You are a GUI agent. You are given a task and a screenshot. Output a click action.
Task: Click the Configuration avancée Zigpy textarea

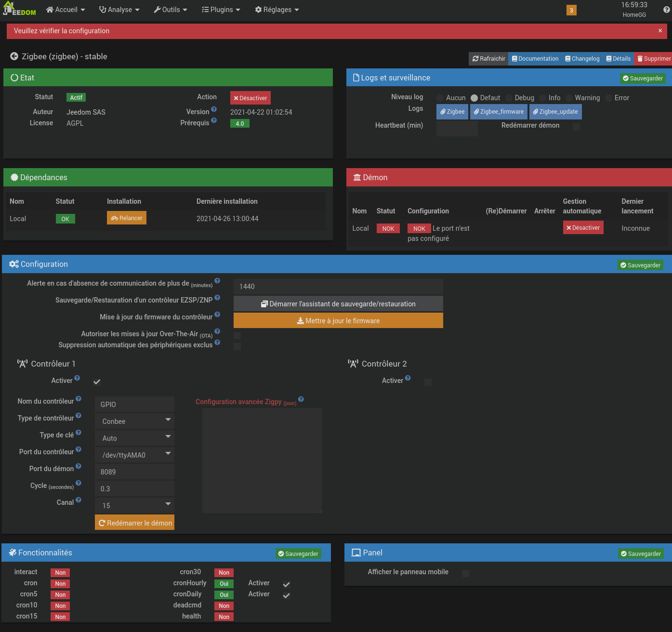pos(262,461)
